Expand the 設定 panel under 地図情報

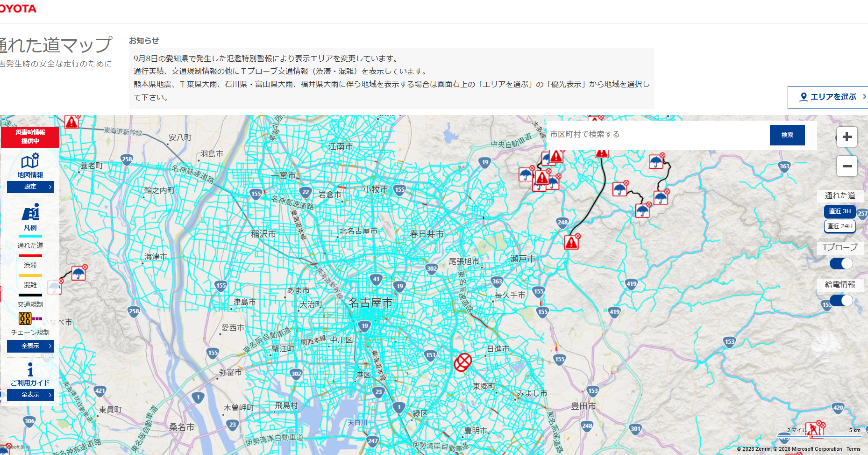[x=30, y=187]
